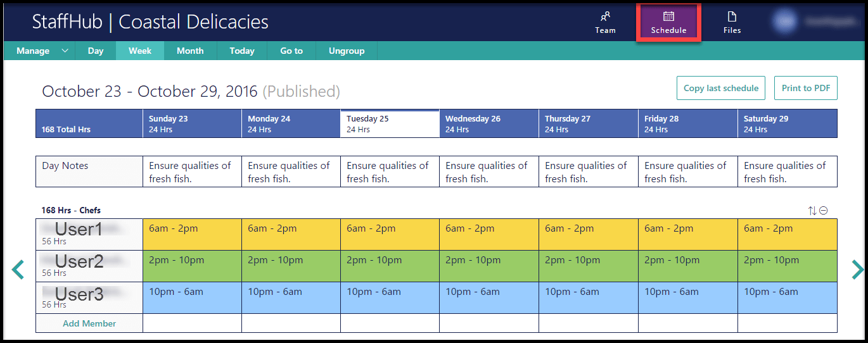Switch to Month view
The width and height of the screenshot is (868, 343).
click(x=190, y=51)
